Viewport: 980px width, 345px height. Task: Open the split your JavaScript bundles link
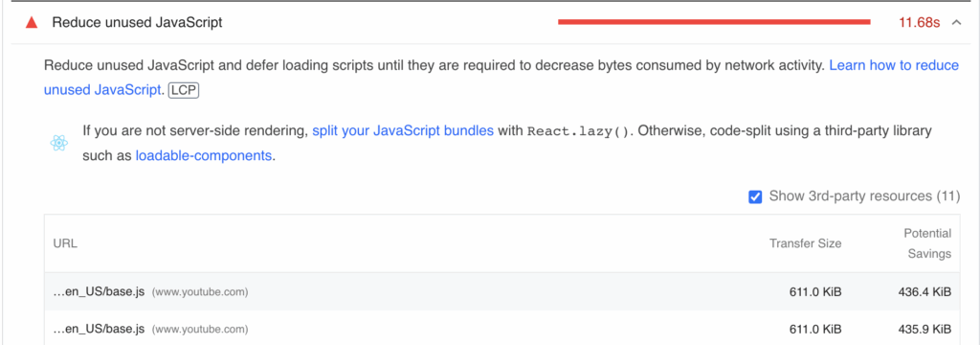coord(403,131)
